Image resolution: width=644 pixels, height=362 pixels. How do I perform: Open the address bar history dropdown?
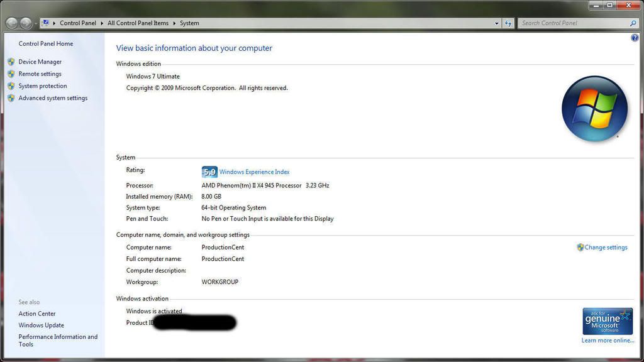pyautogui.click(x=497, y=23)
